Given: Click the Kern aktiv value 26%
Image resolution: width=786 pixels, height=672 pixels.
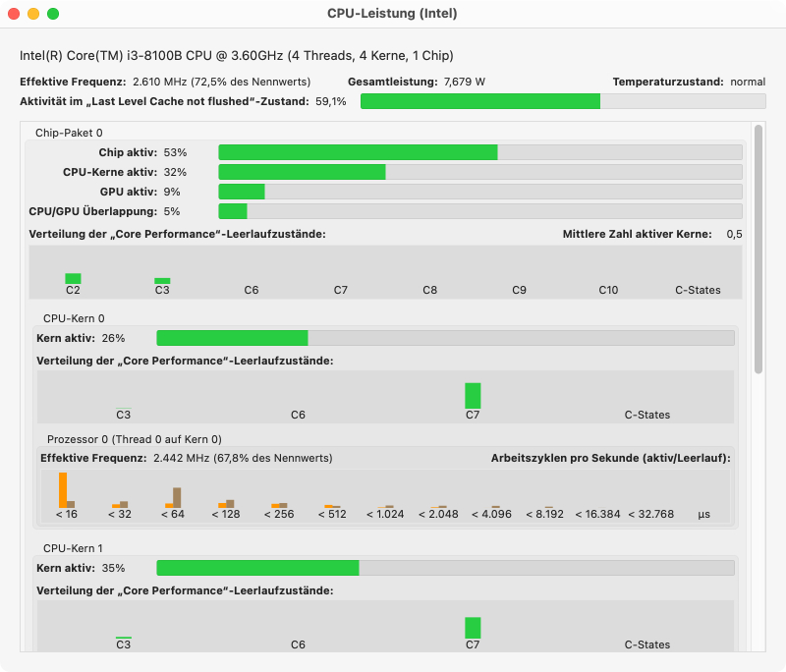Looking at the screenshot, I should pos(113,338).
